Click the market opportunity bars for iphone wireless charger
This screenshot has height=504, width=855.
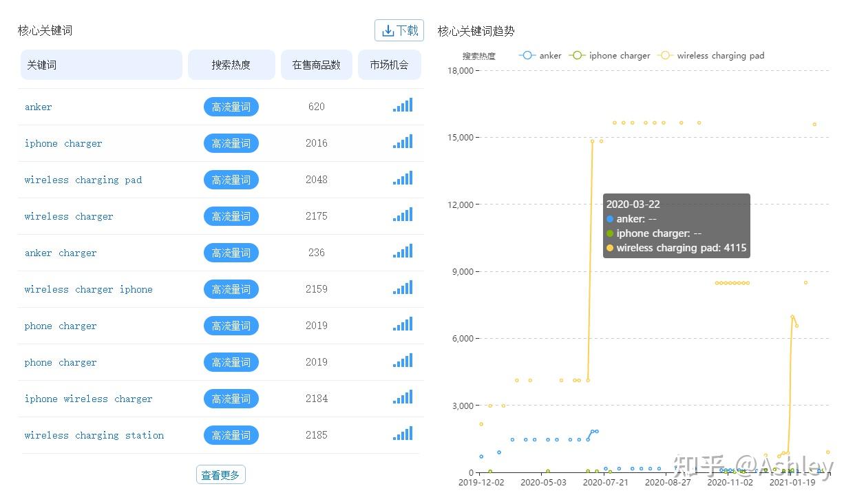click(x=403, y=397)
